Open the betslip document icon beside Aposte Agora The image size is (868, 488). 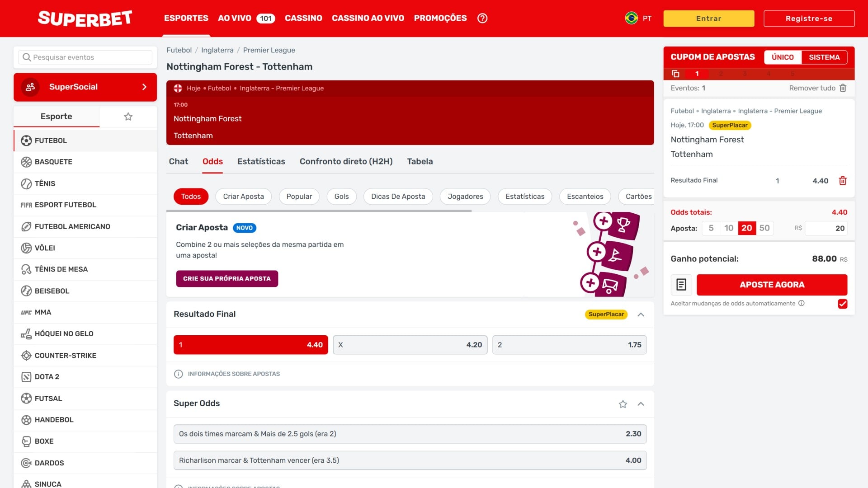[x=681, y=285]
